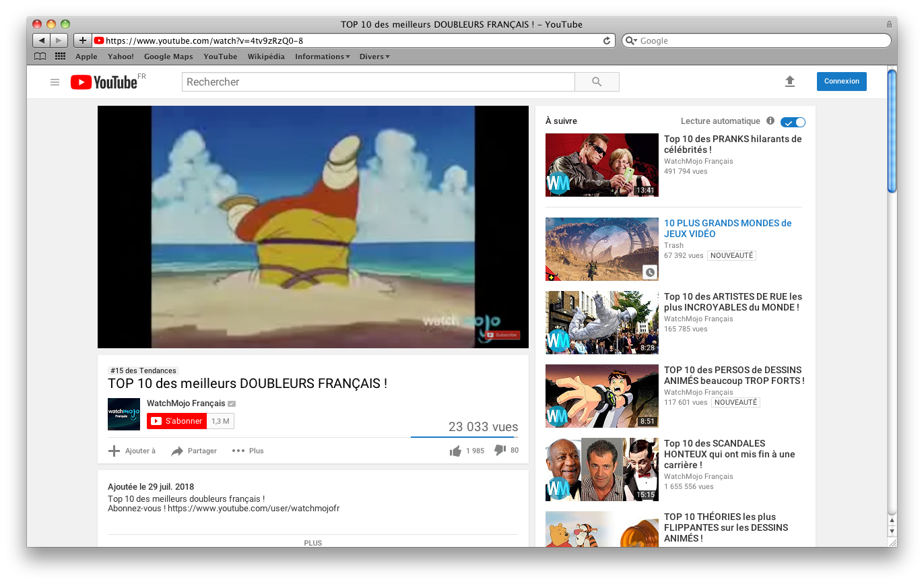Click the Connexion sign-in button
This screenshot has width=924, height=584.
click(x=842, y=82)
